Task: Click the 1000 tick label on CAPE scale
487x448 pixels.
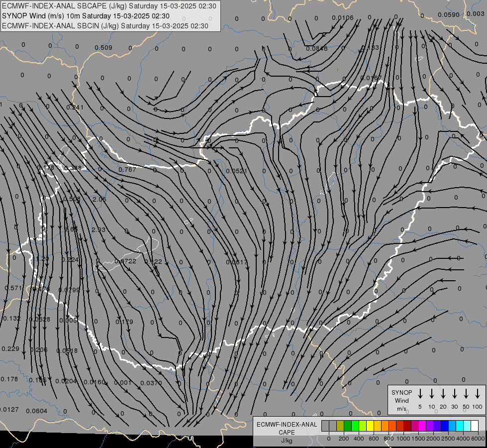Action: coord(403,439)
